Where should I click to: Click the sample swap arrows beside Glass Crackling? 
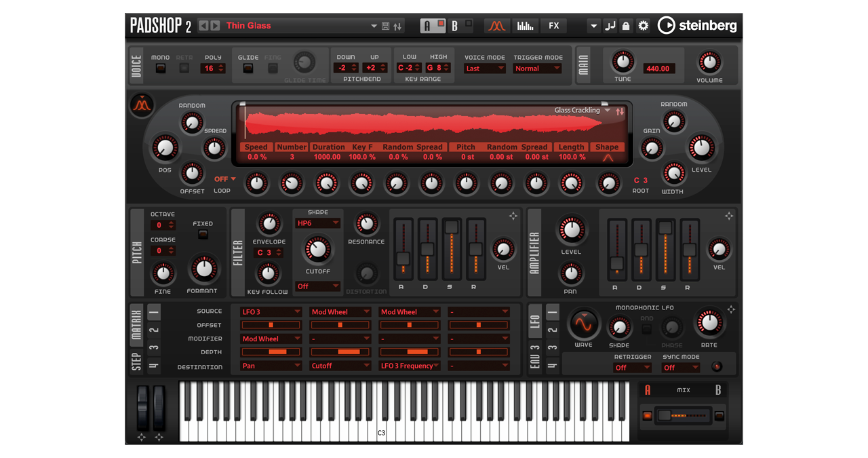point(620,111)
